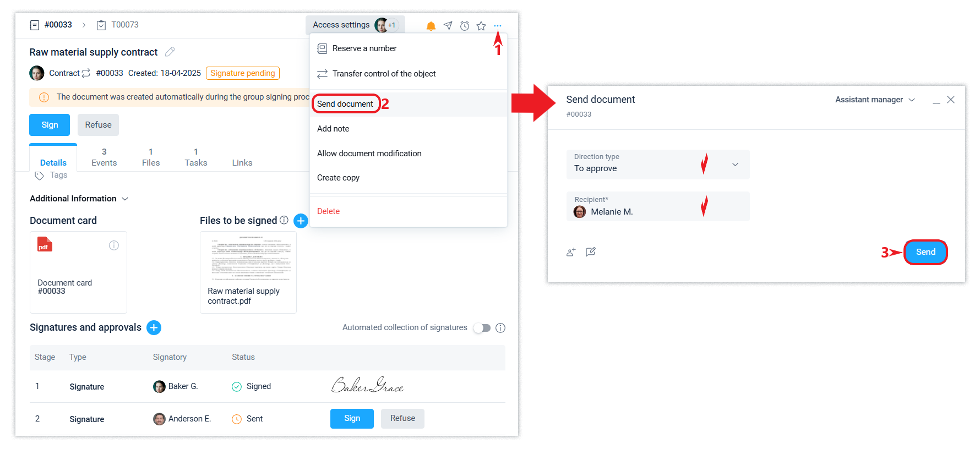Viewport: 980px width, 449px height.
Task: Expand the Additional Information section
Action: 79,199
